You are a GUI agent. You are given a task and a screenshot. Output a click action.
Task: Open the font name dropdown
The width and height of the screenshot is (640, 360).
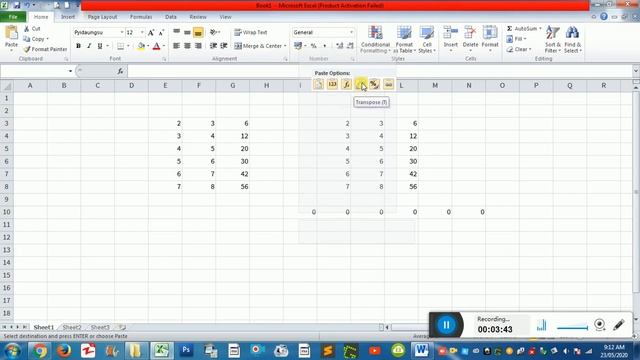click(x=122, y=32)
